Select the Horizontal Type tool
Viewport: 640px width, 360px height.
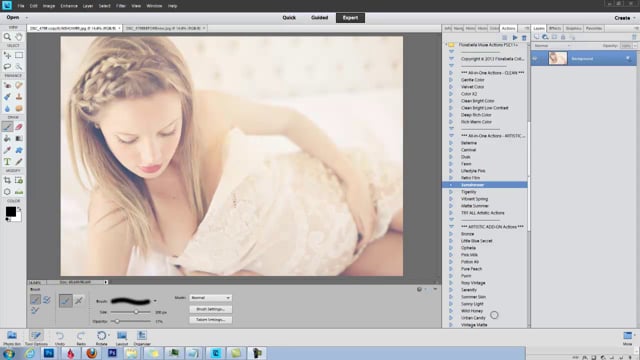tap(7, 162)
